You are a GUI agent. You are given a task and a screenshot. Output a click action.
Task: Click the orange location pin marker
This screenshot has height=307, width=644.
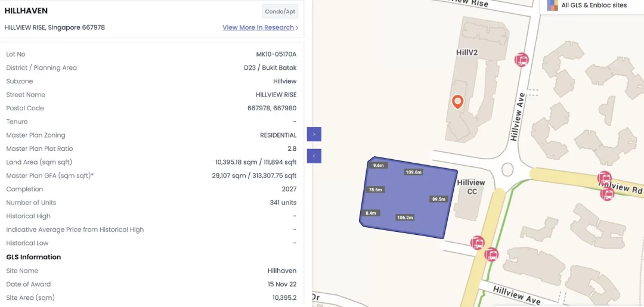coord(457,101)
